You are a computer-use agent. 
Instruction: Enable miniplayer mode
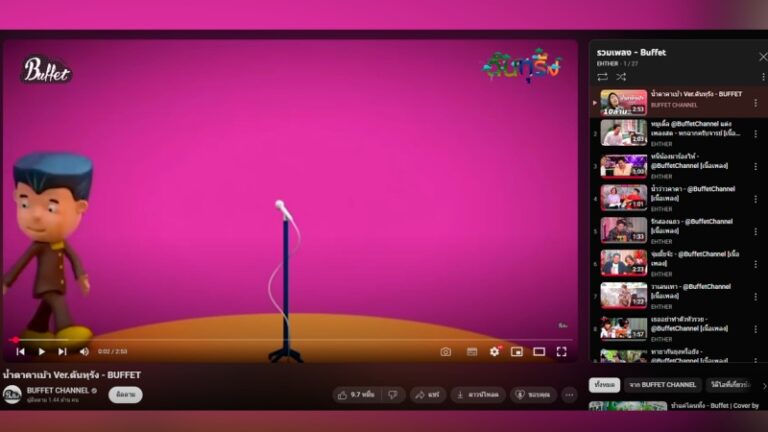click(x=517, y=352)
